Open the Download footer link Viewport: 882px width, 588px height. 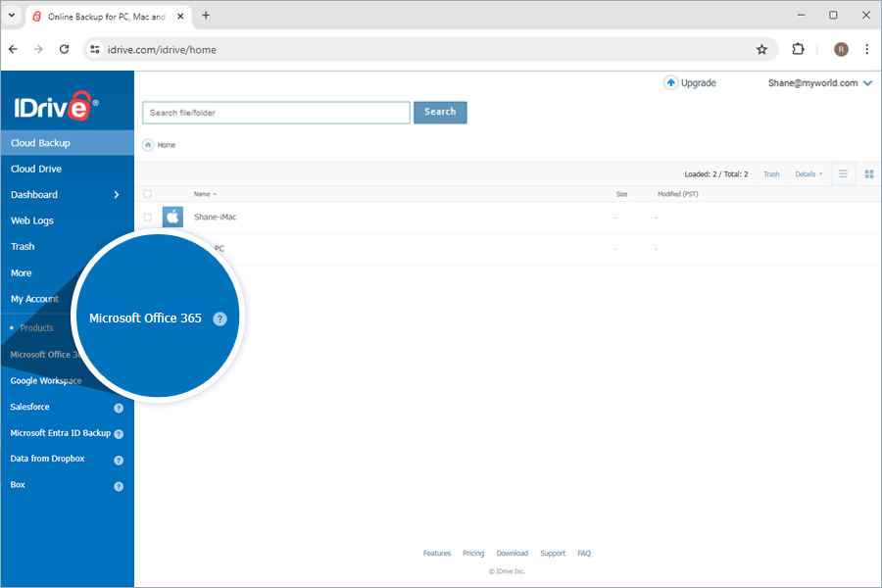(512, 553)
